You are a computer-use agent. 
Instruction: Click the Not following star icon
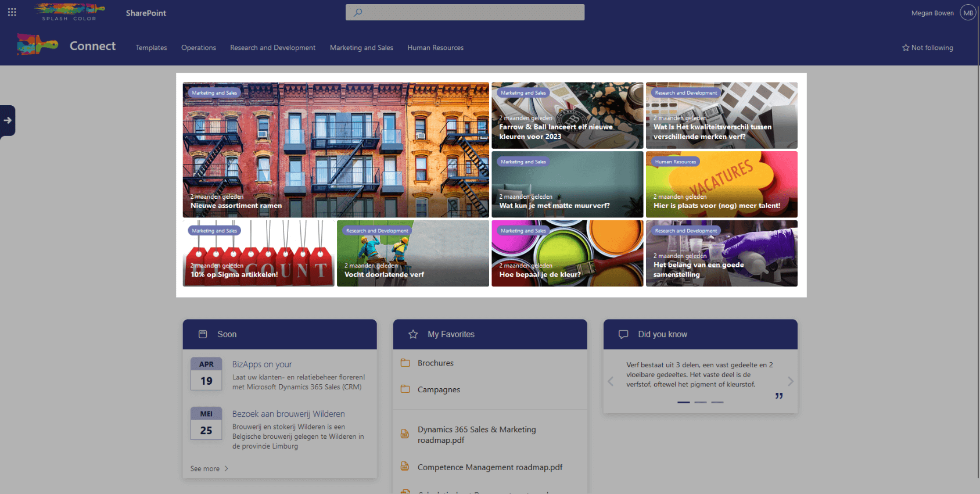click(906, 48)
